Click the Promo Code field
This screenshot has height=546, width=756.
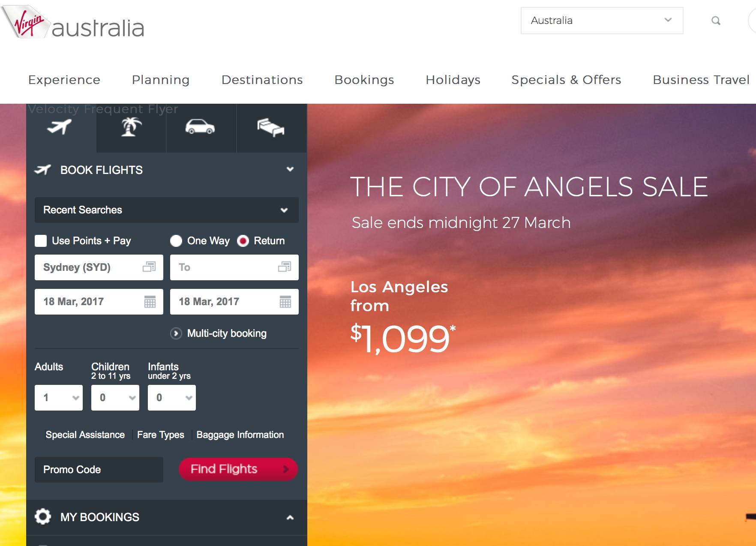[99, 470]
